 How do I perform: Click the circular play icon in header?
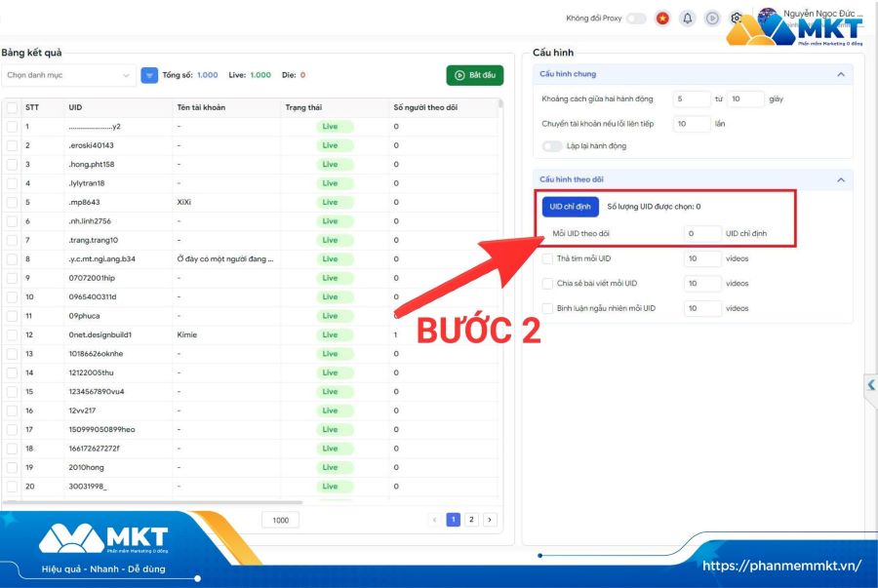712,18
